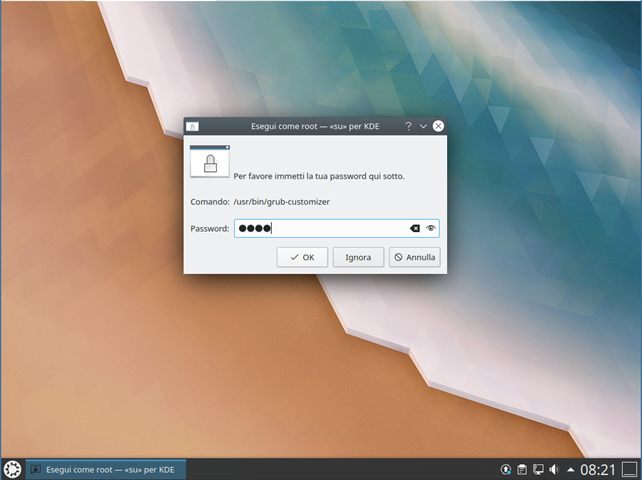
Task: Click the lock icon image in the dialog
Action: pos(210,161)
